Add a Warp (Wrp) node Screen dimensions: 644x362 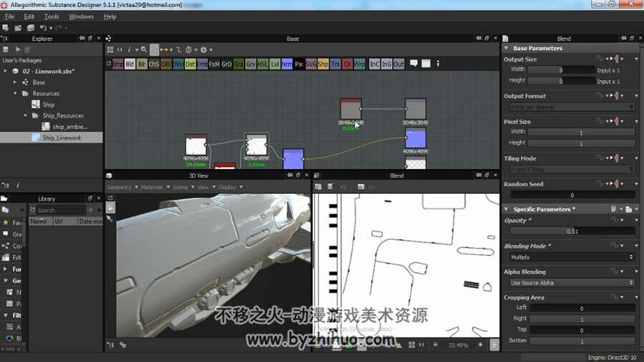tap(359, 64)
